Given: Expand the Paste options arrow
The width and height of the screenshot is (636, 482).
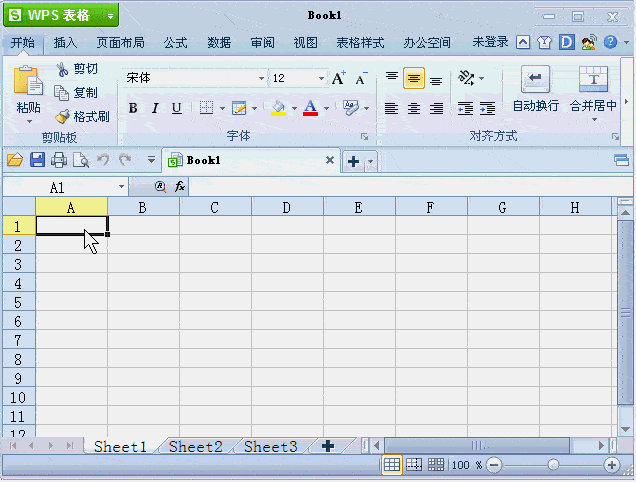Looking at the screenshot, I should pyautogui.click(x=29, y=121).
